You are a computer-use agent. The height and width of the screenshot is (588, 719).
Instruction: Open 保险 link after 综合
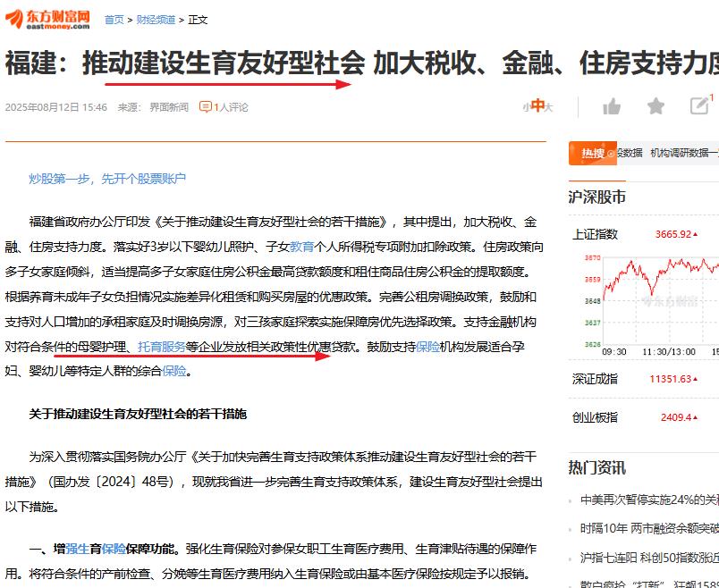tap(173, 371)
